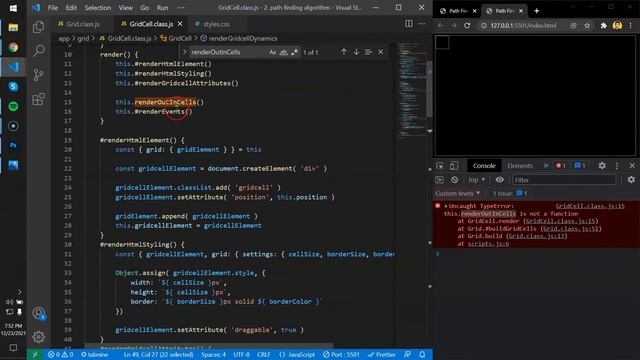This screenshot has width=640, height=360.
Task: Click the tabnine status bar item
Action: [x=95, y=355]
